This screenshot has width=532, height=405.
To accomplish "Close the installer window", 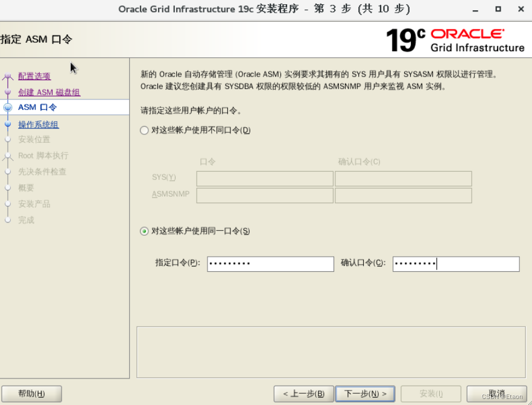I will 521,9.
